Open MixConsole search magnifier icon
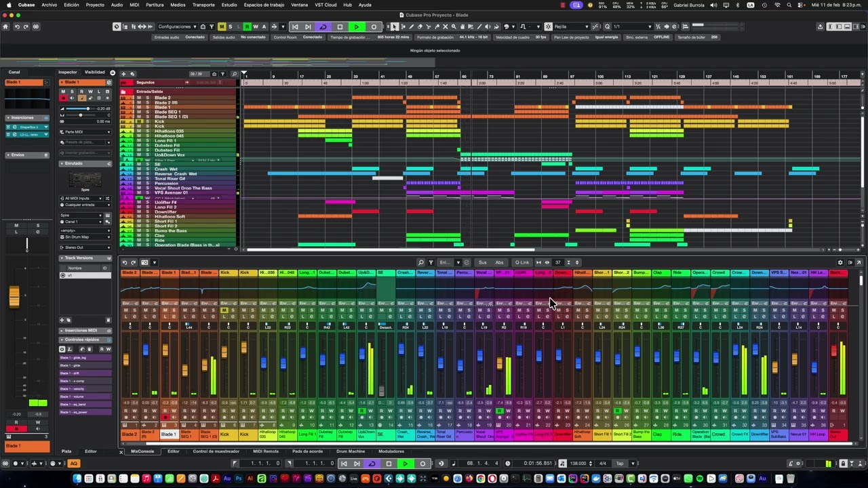 coord(421,262)
